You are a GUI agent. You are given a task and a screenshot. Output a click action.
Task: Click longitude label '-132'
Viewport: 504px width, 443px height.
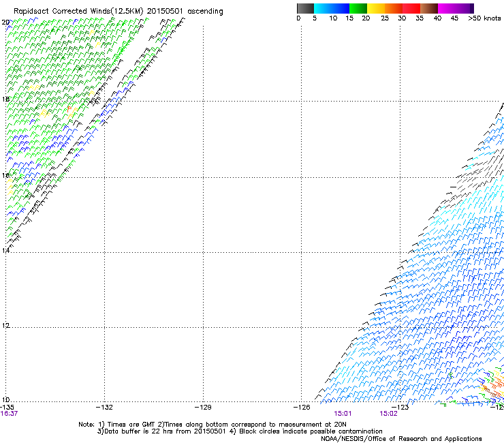[104, 408]
